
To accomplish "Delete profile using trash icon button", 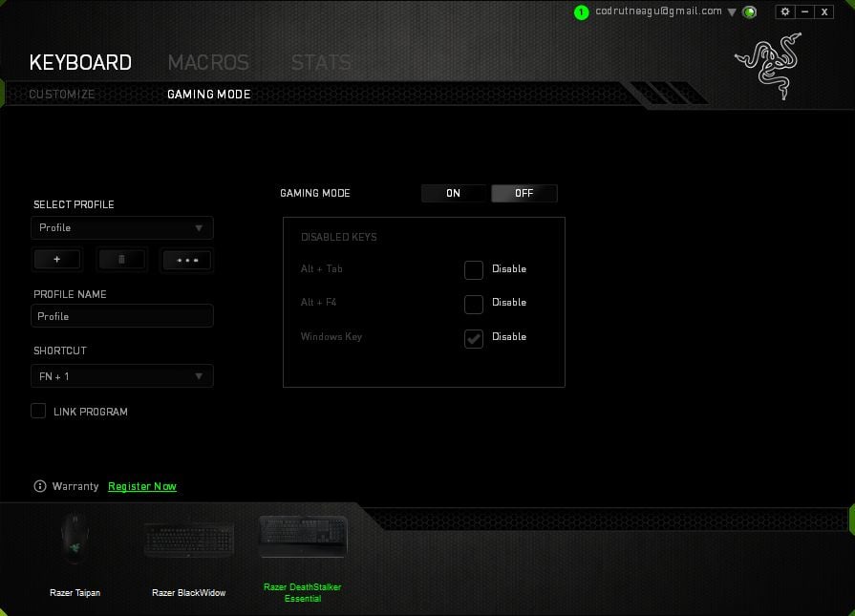I will click(121, 260).
